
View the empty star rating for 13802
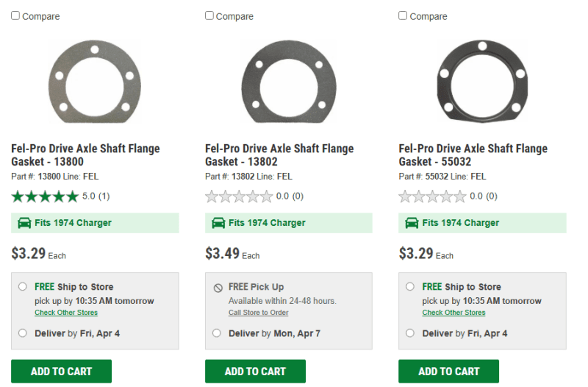(x=239, y=196)
